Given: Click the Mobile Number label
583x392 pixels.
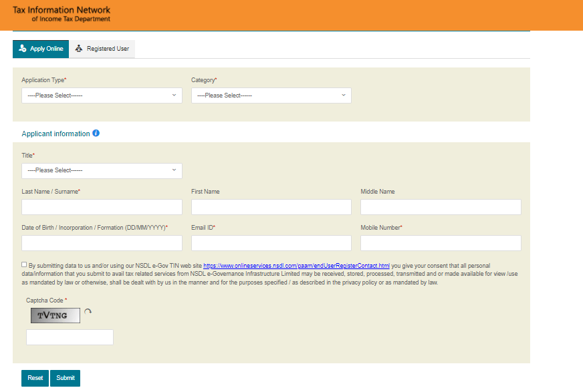Looking at the screenshot, I should pos(381,228).
